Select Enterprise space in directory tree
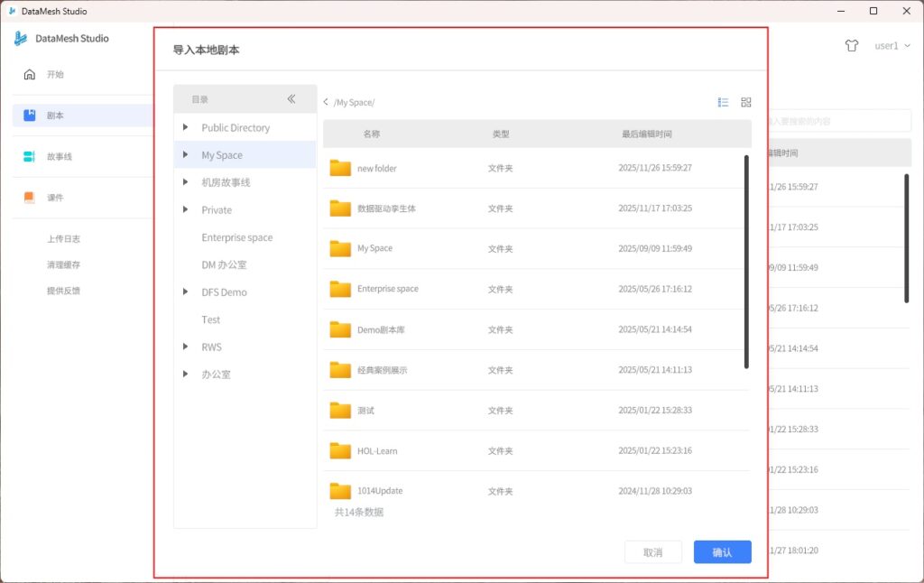This screenshot has height=583, width=924. click(236, 237)
